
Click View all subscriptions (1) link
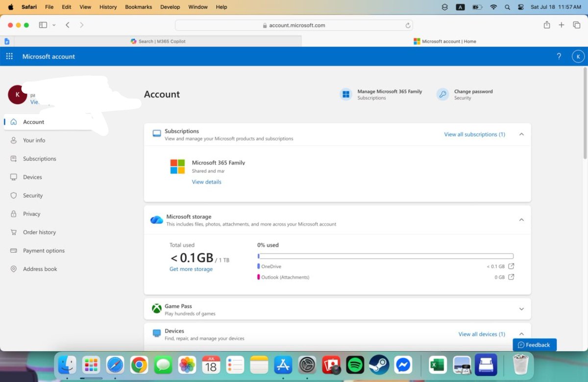click(x=474, y=134)
